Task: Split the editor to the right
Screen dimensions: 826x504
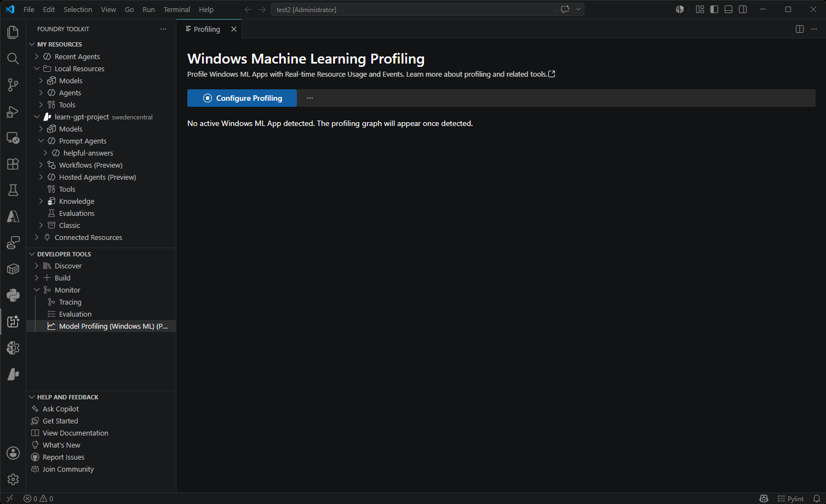Action: (800, 29)
